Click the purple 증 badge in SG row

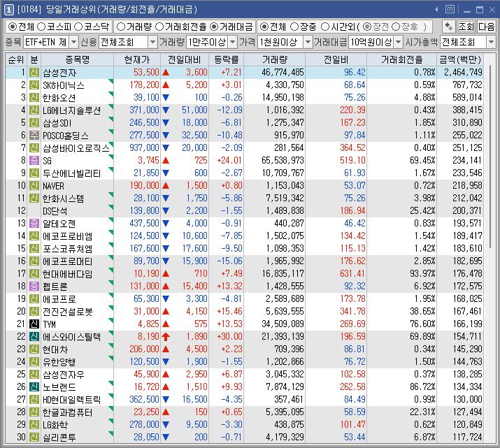[34, 160]
